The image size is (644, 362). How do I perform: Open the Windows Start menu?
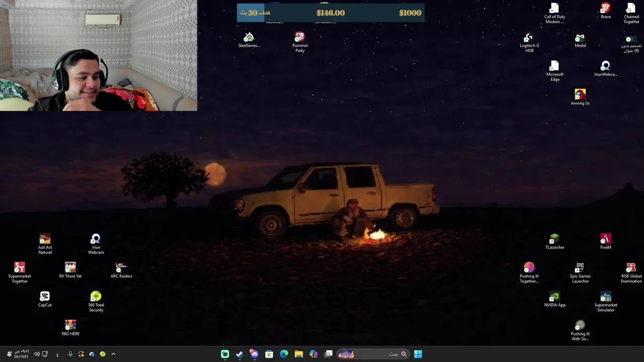point(418,354)
